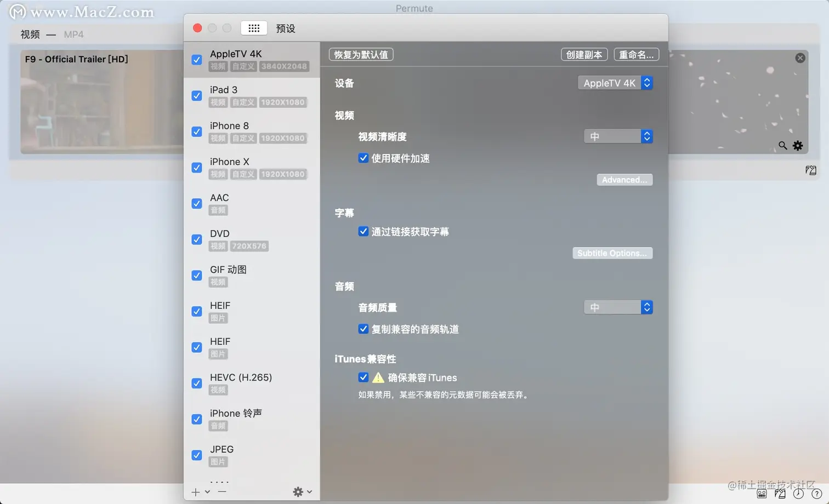Open the history clock icon
Image resolution: width=829 pixels, height=504 pixels.
point(798,494)
